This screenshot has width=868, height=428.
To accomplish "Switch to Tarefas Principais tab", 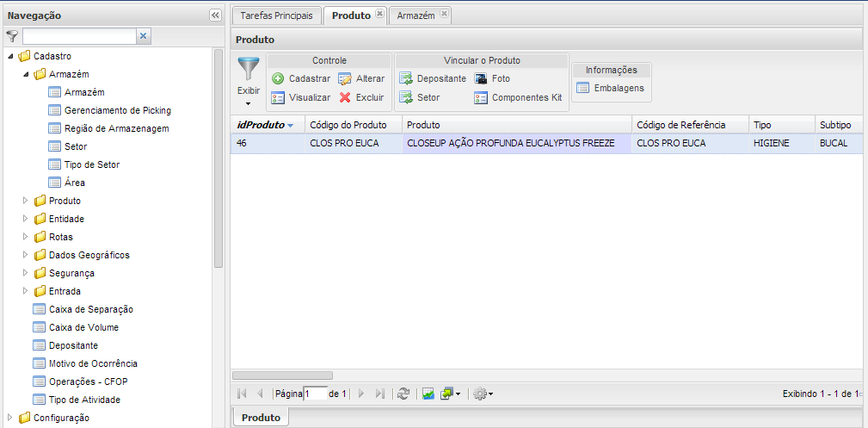I will (277, 16).
